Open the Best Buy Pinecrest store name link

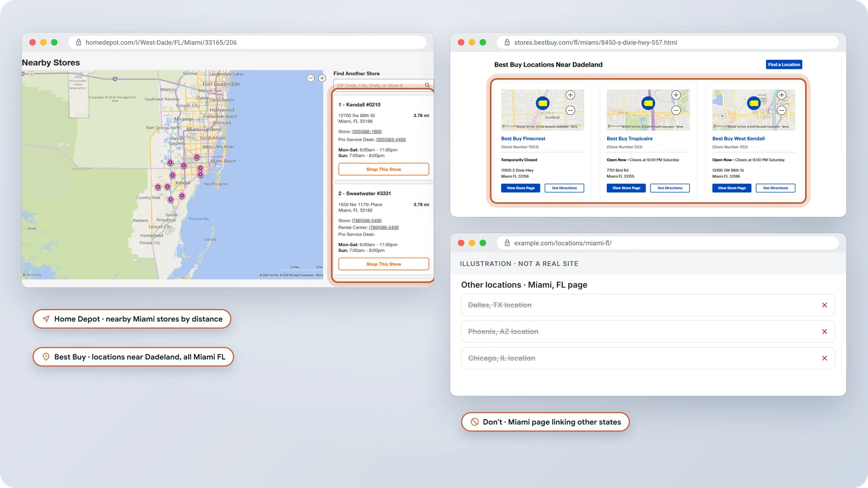point(523,139)
